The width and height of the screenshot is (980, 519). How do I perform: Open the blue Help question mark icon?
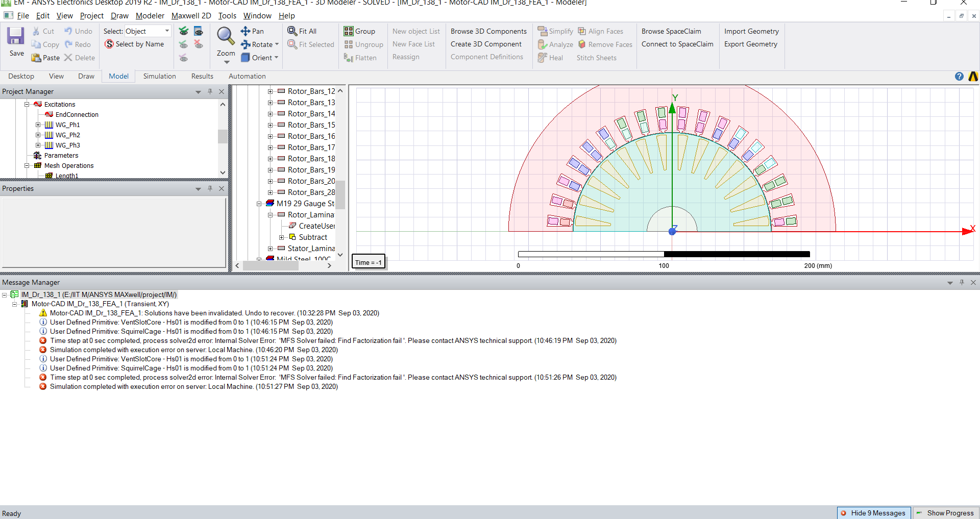[x=959, y=76]
